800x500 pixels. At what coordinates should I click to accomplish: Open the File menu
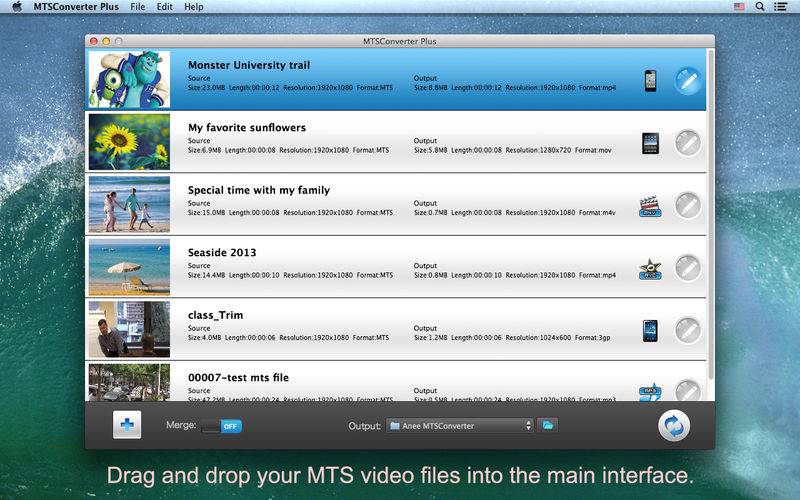(137, 7)
